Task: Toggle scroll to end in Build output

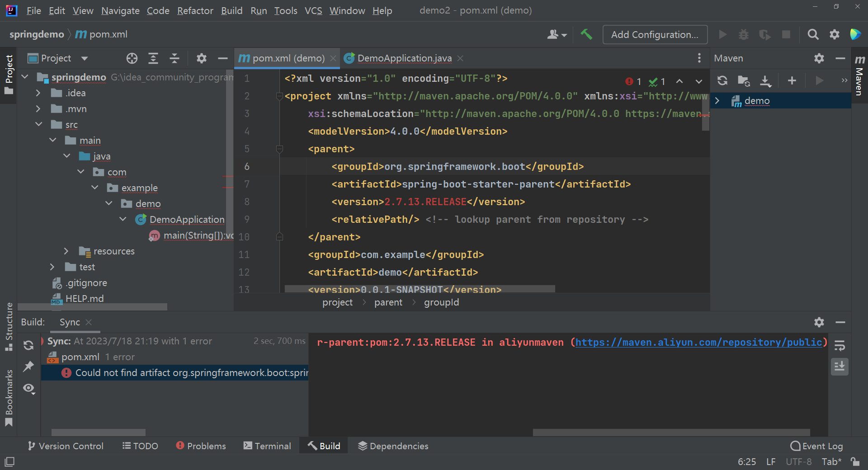Action: click(840, 367)
